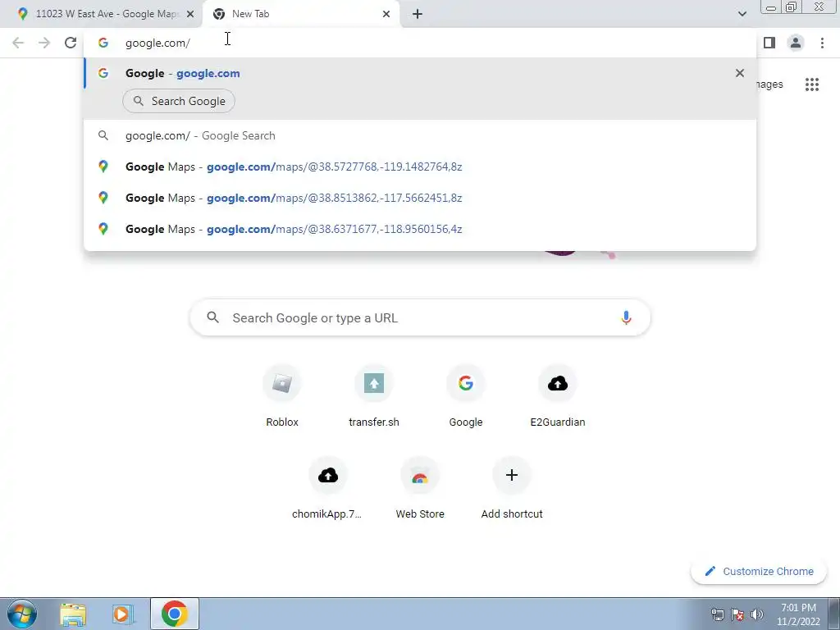Click the Add shortcut tile

pyautogui.click(x=512, y=489)
